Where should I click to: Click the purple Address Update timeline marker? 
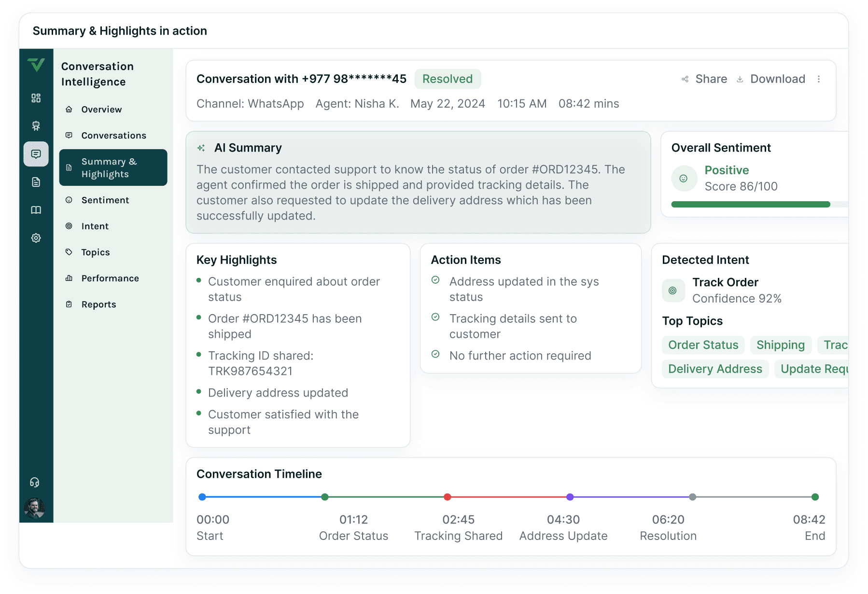[570, 497]
